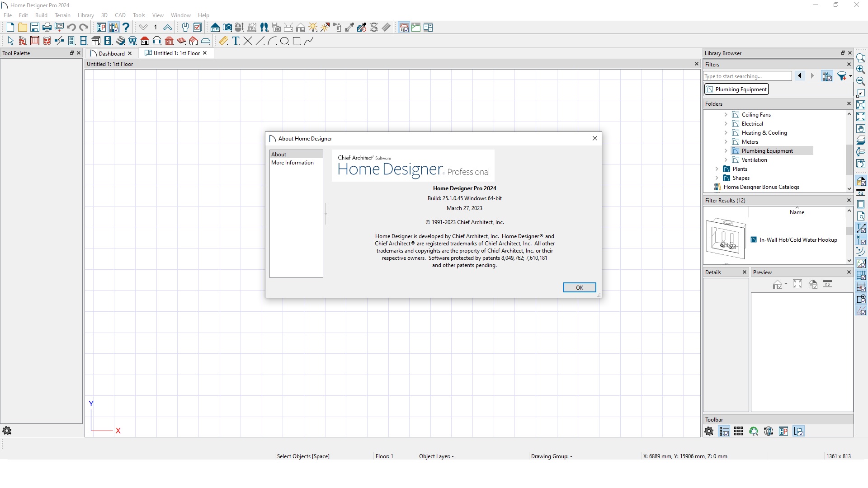The width and height of the screenshot is (868, 488).
Task: Select the In-Wall Hot/Cold Water Hookup thumbnail
Action: (726, 238)
